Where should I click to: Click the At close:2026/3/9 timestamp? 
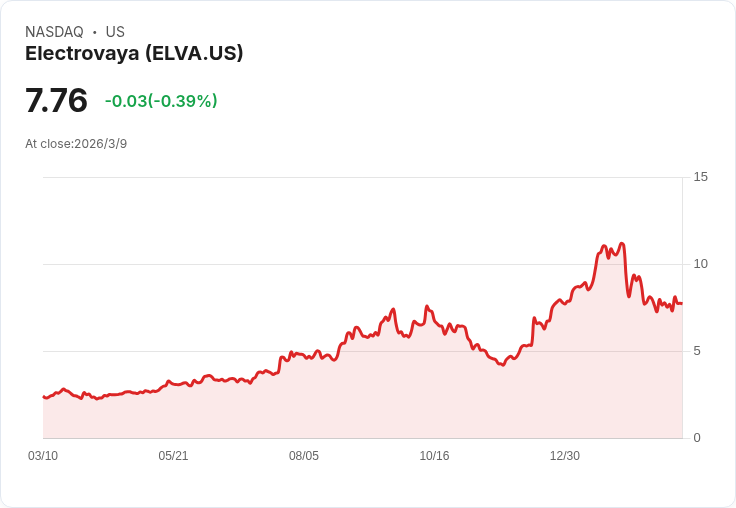coord(76,144)
